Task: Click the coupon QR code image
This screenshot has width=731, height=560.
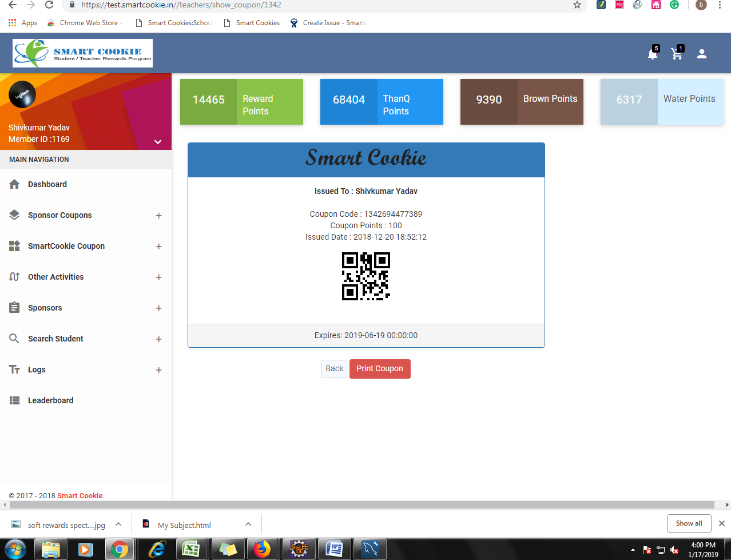Action: click(366, 276)
